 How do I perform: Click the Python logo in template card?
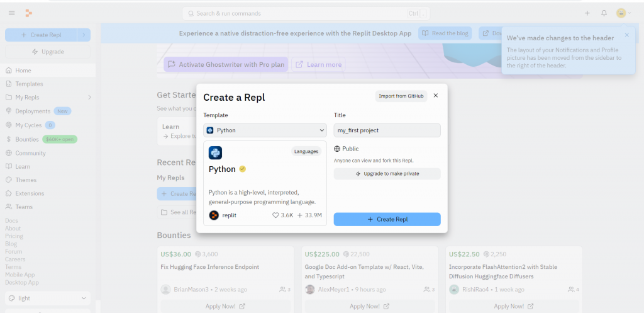click(x=215, y=152)
